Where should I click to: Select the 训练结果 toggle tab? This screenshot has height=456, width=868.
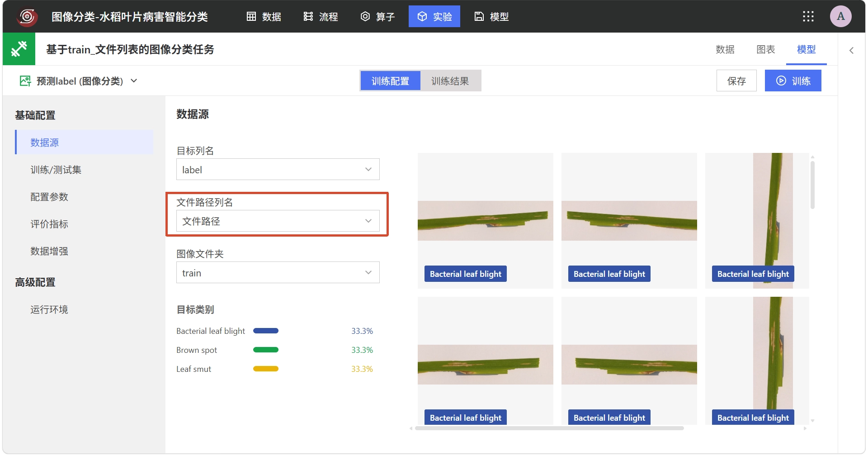pyautogui.click(x=450, y=81)
